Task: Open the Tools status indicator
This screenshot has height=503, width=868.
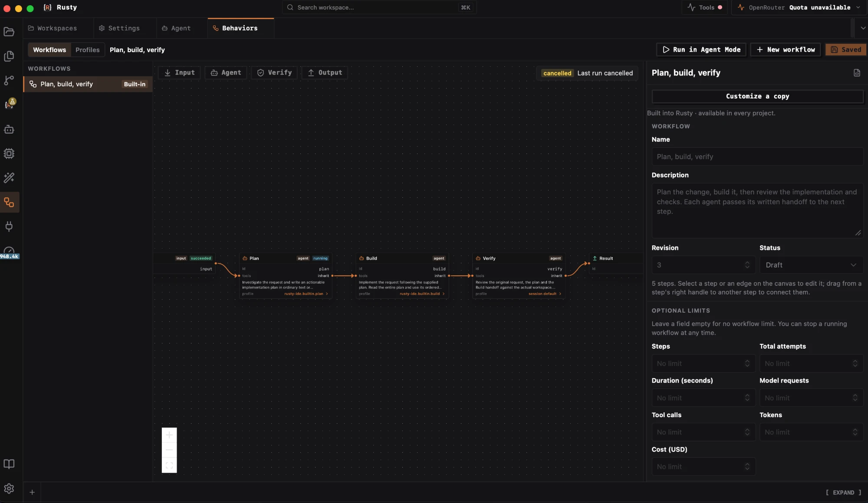Action: pos(705,7)
